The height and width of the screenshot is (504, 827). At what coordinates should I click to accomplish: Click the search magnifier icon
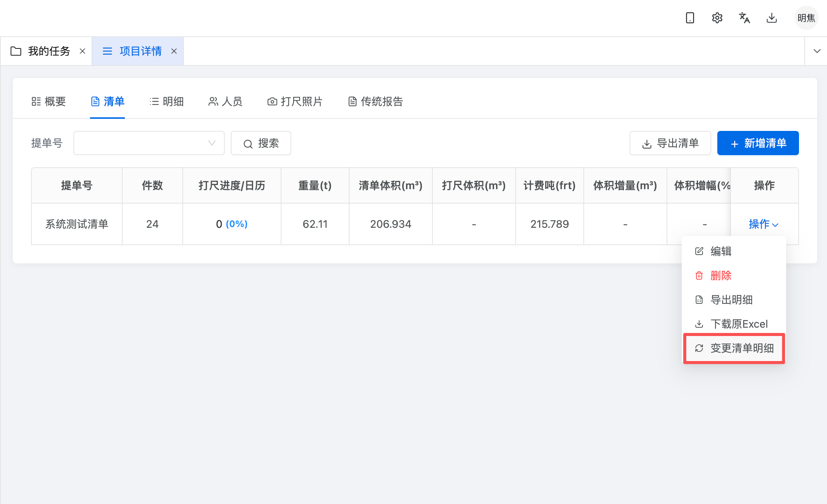click(248, 143)
